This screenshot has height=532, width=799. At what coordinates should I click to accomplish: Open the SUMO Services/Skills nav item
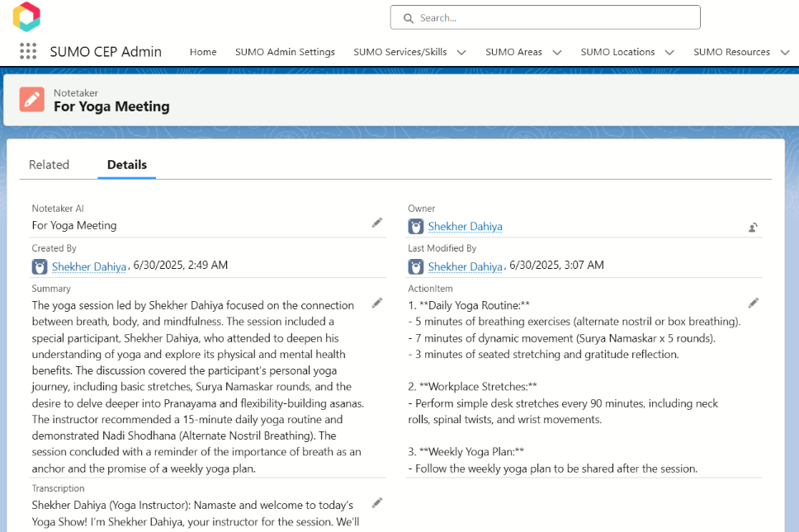400,52
